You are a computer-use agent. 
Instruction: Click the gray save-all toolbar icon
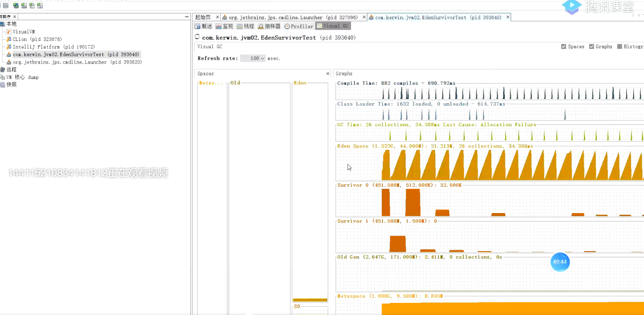tap(6, 6)
